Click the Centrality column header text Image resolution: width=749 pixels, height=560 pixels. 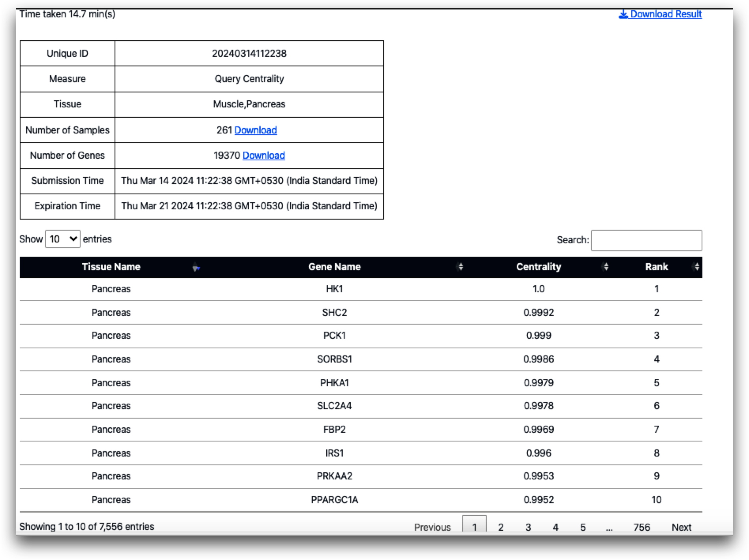[x=538, y=267]
